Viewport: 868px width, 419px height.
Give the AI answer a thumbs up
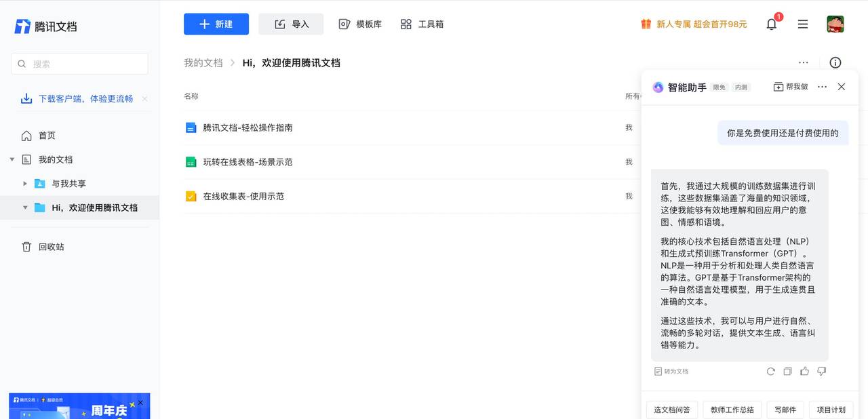pos(804,371)
